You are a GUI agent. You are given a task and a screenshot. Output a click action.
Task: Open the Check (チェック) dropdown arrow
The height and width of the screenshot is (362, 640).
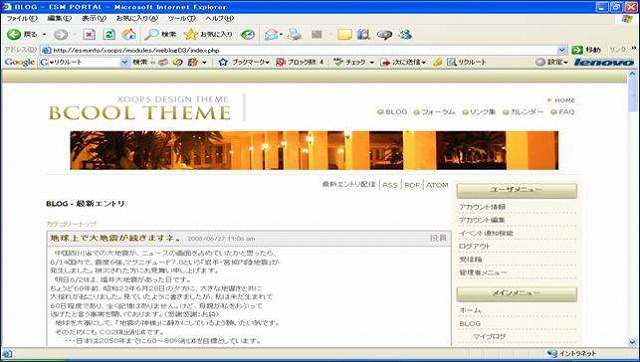tap(371, 62)
